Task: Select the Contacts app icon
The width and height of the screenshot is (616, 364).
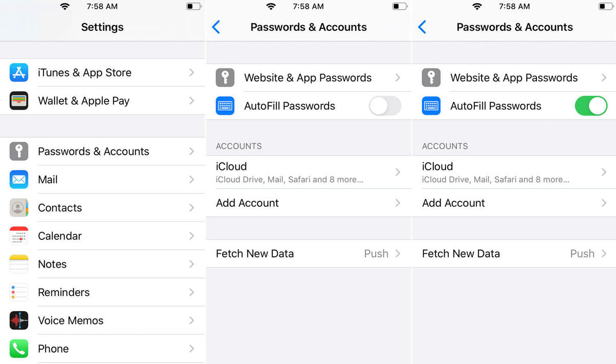Action: tap(19, 207)
